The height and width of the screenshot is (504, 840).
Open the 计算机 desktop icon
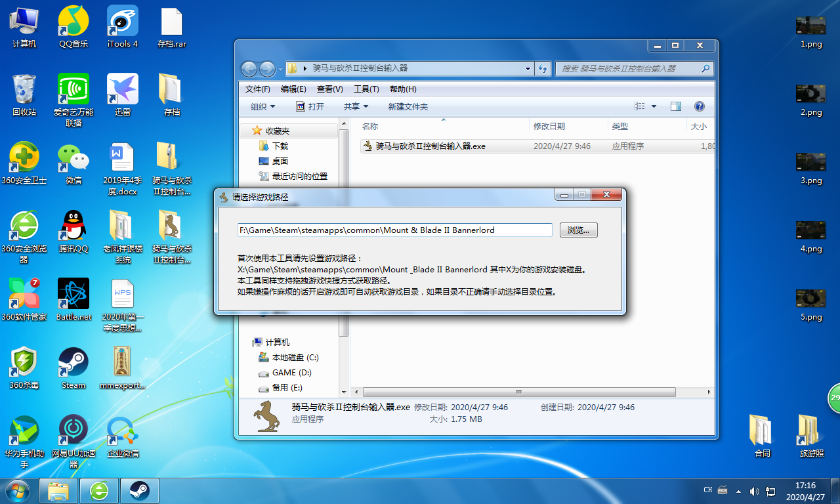click(x=24, y=27)
